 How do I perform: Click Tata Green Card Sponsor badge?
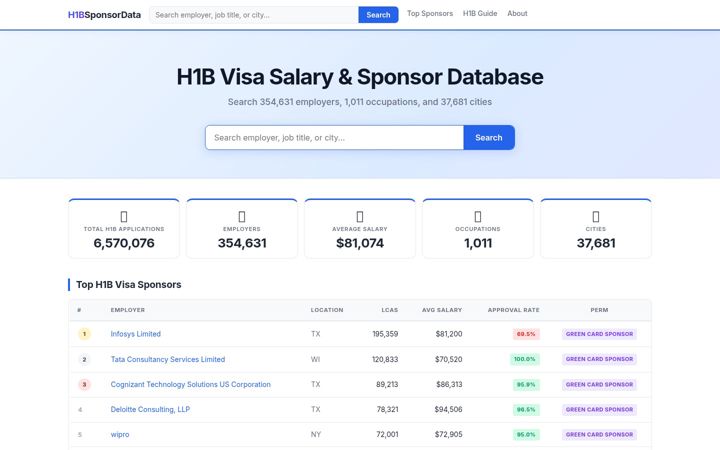599,359
